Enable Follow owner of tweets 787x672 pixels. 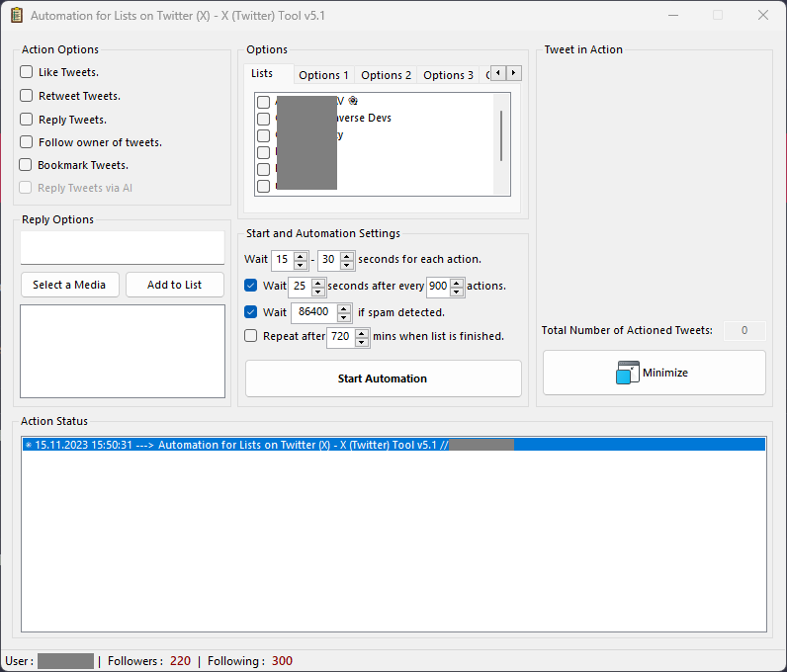tap(26, 142)
